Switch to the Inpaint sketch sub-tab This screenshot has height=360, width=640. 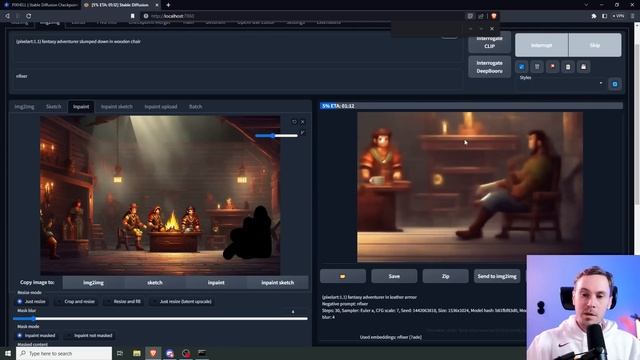point(117,107)
